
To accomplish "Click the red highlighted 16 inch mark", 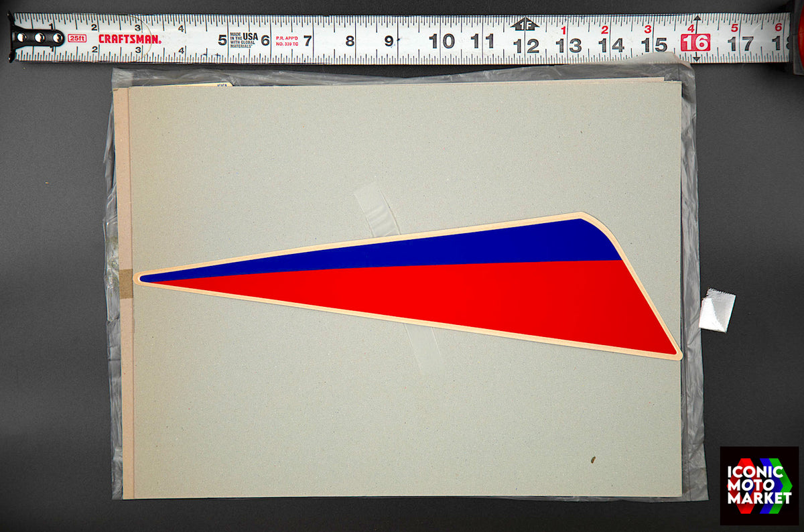I will (x=695, y=43).
